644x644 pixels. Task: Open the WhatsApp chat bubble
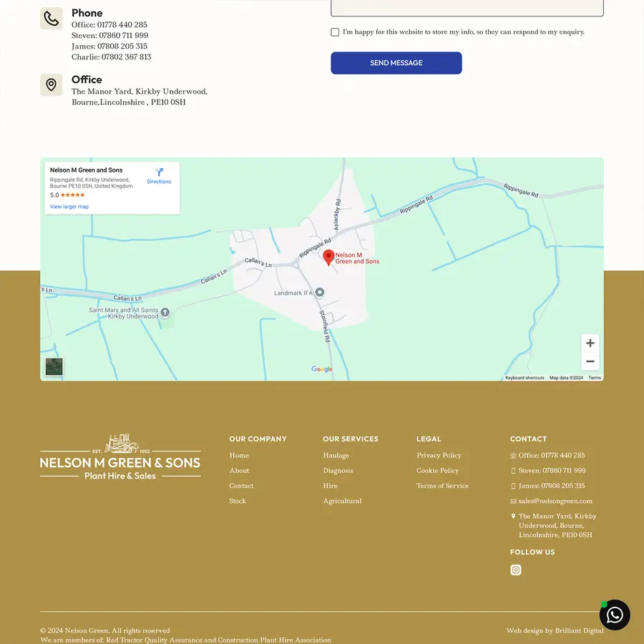click(x=614, y=615)
